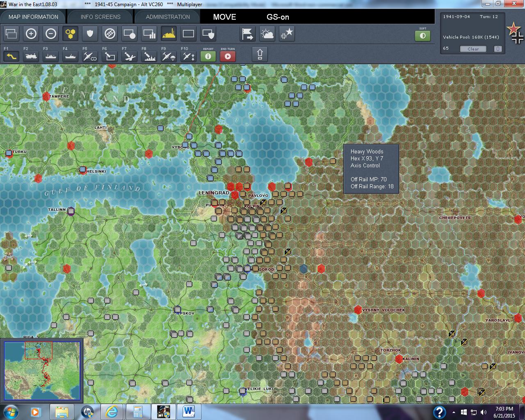Click the Leningrad city label on map
Image resolution: width=525 pixels, height=420 pixels.
coord(214,193)
